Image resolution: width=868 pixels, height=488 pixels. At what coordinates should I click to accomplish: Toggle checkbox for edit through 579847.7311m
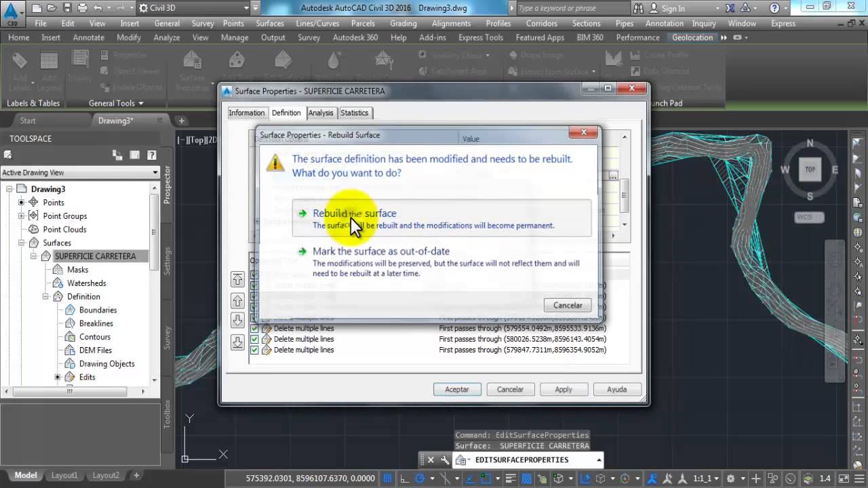pos(255,350)
